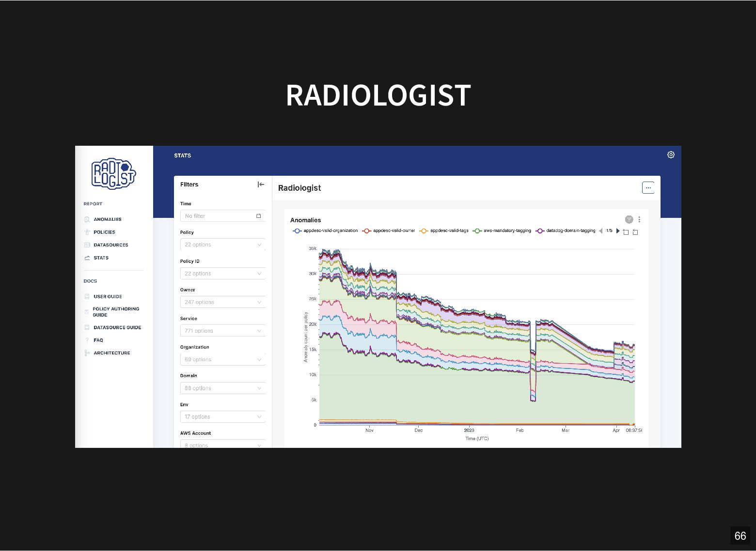756x551 pixels.
Task: Click the Time (UTC) axis label
Action: coord(477,438)
